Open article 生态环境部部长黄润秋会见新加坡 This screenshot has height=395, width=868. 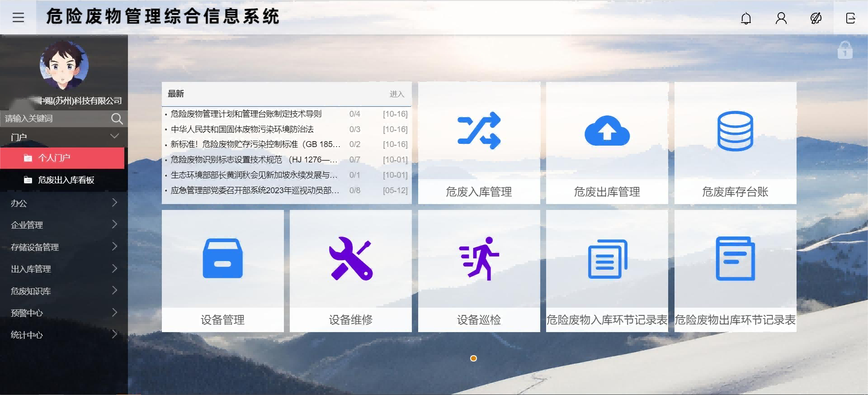pyautogui.click(x=254, y=175)
